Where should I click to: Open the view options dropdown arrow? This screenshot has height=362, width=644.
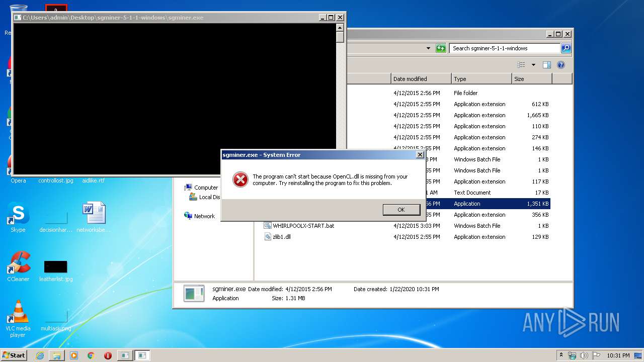point(533,65)
